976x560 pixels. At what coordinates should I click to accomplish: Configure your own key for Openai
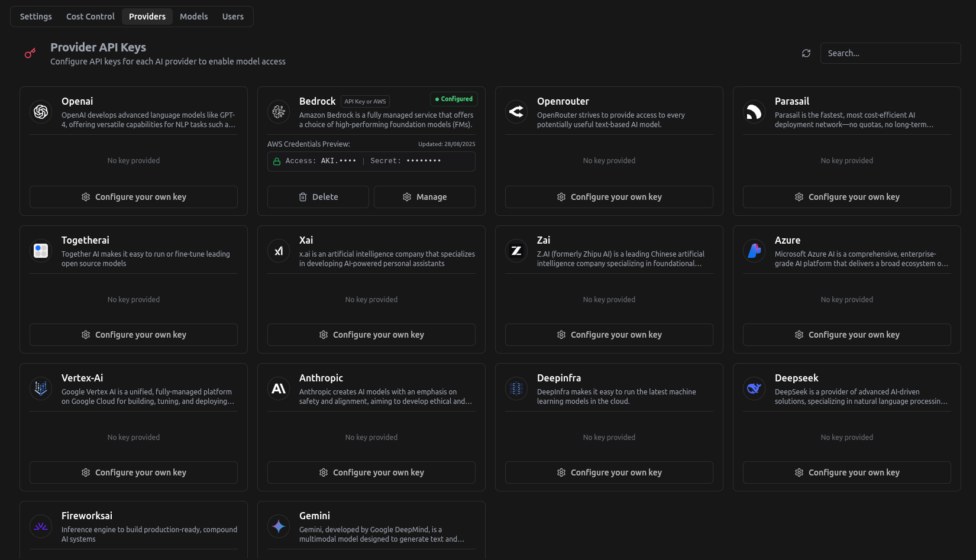[x=134, y=197]
